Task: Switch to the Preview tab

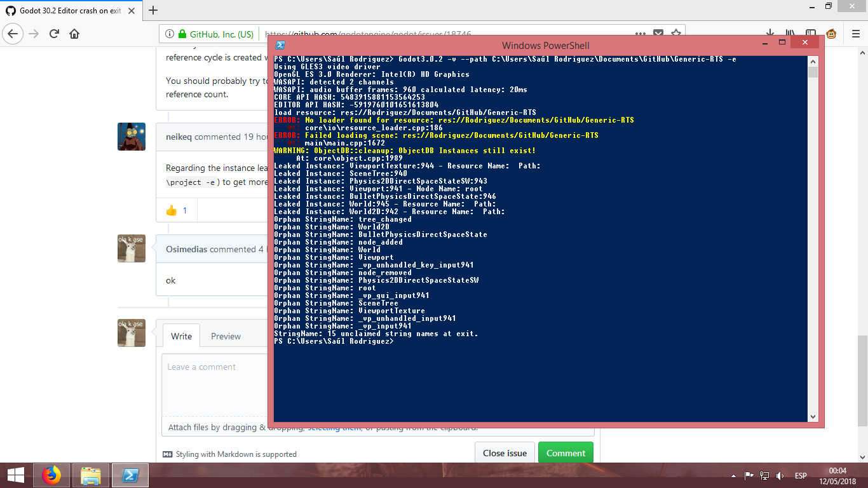Action: point(226,335)
